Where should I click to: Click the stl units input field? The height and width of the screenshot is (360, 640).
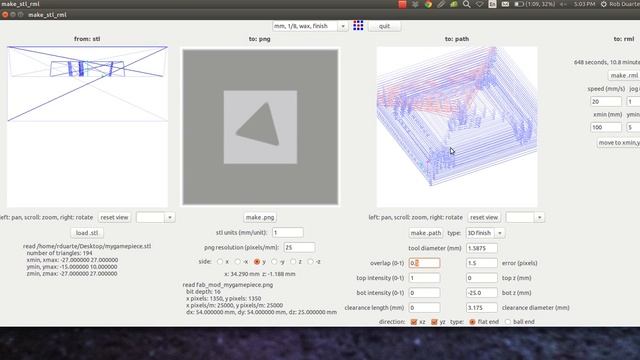pyautogui.click(x=288, y=232)
